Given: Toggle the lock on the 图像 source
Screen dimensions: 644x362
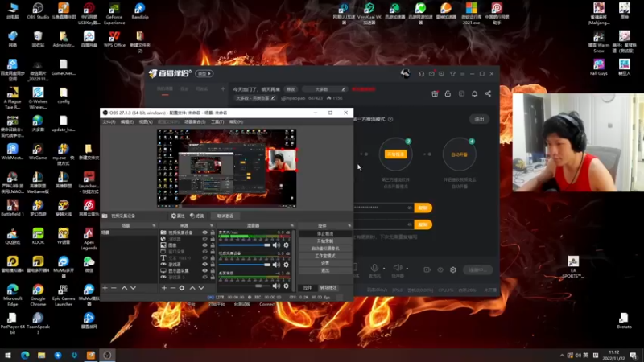Looking at the screenshot, I should [x=213, y=245].
